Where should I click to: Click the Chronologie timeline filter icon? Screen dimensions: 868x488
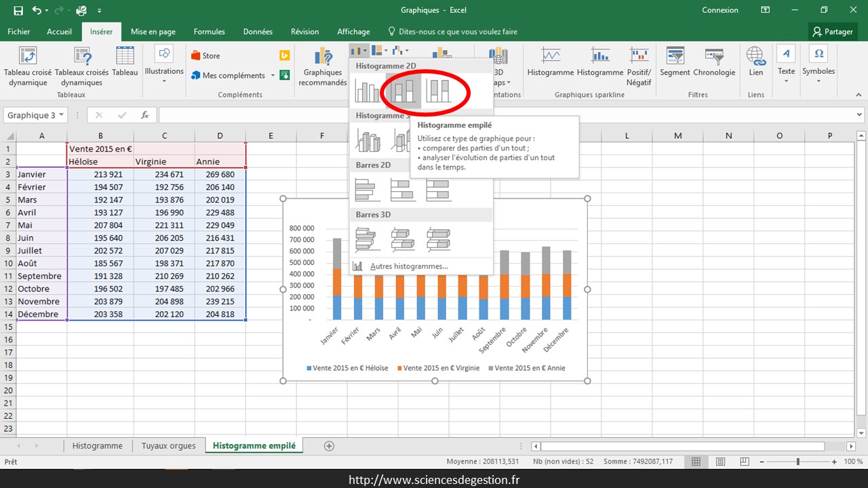tap(714, 64)
